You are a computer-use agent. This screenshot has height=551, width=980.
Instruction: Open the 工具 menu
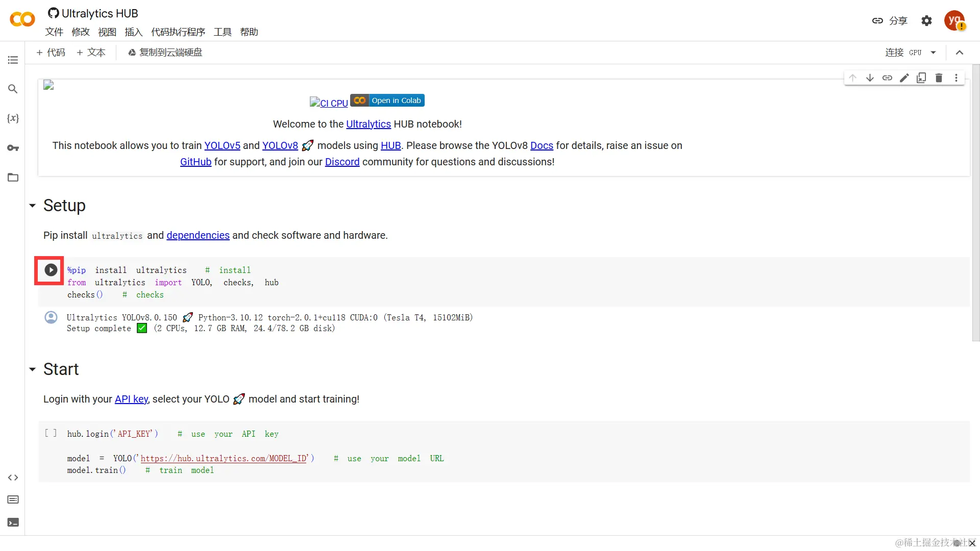222,32
